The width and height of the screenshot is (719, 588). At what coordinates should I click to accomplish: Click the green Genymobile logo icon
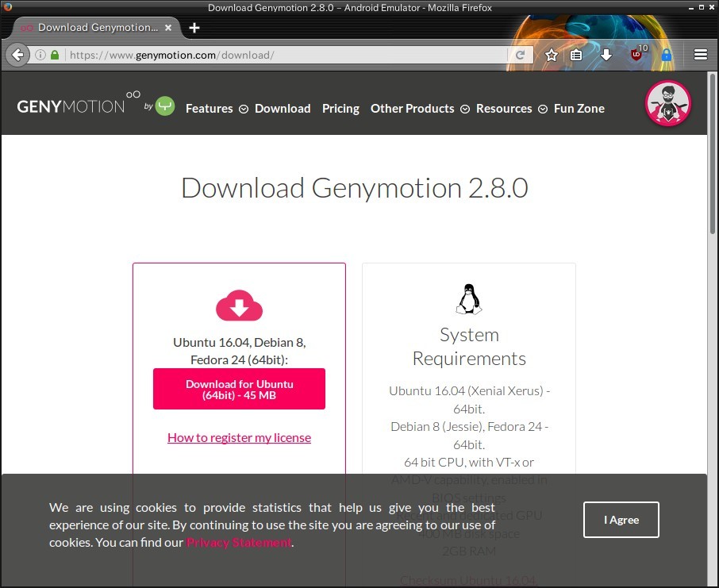(164, 106)
